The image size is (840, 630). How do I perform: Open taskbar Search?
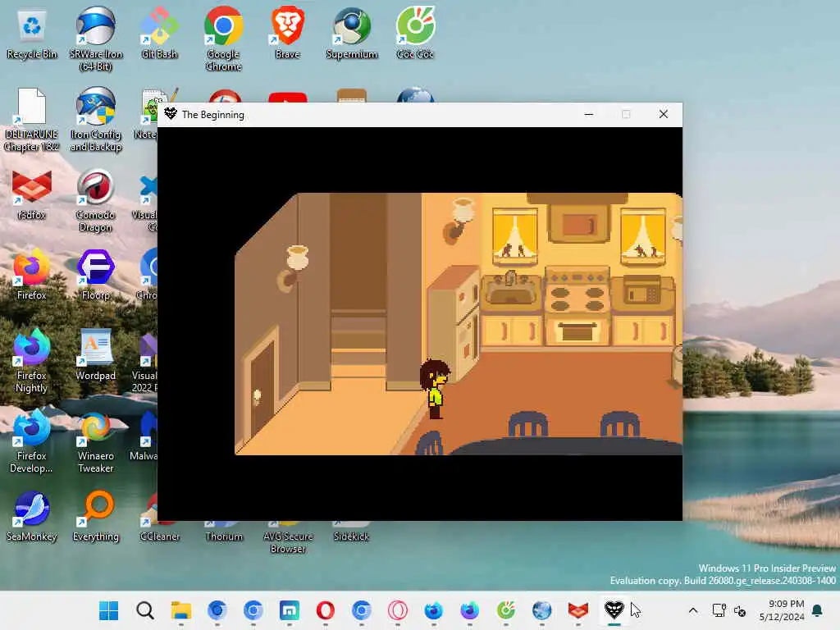[x=144, y=610]
